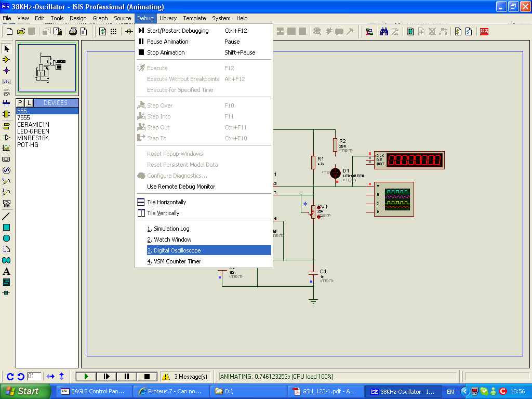This screenshot has height=399, width=532.
Task: Choose Start/Restart Debugging menu entry
Action: pos(204,31)
